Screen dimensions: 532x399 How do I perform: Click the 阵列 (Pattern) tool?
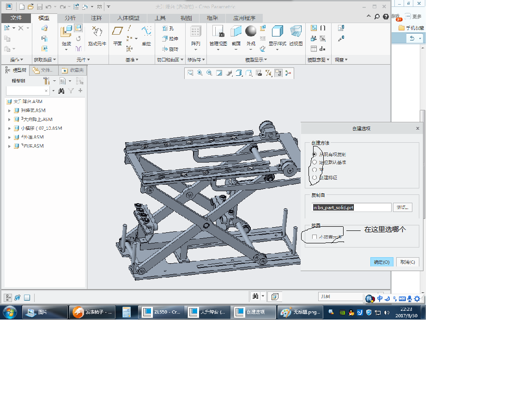(x=195, y=36)
